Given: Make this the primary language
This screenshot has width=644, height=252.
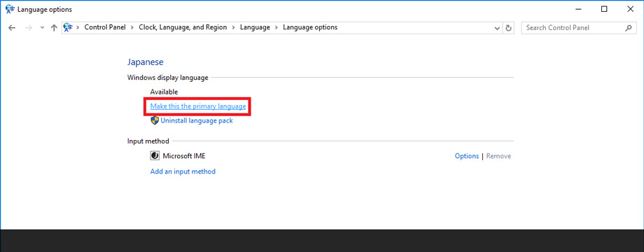Looking at the screenshot, I should [198, 106].
